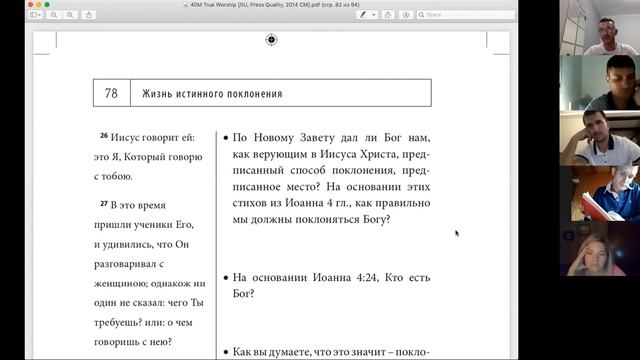Screen dimensions: 640x360
Task: Select third participant video, man resting head
Action: (600, 138)
